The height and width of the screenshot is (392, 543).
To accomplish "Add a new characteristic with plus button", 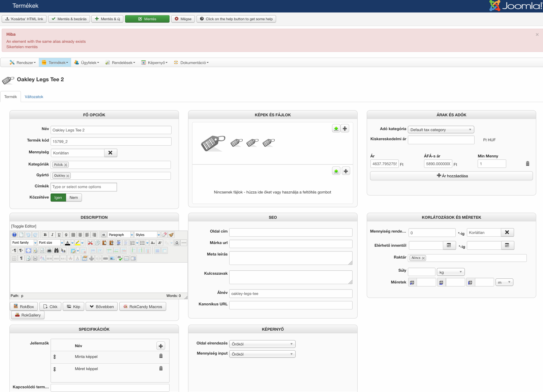I will (161, 346).
